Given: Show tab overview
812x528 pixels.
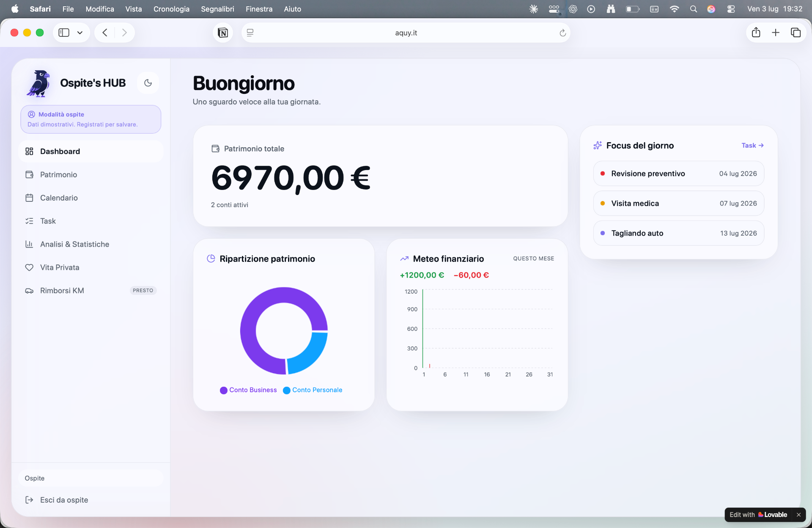Looking at the screenshot, I should (x=796, y=33).
